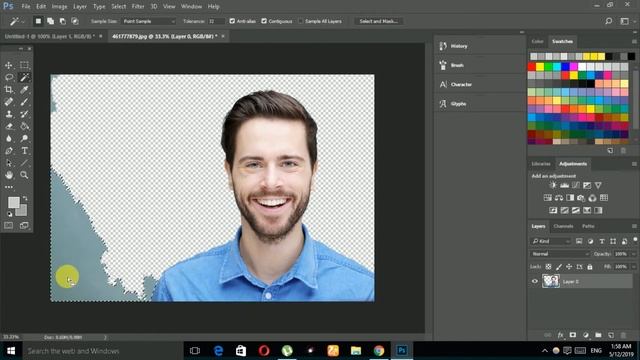Image resolution: width=640 pixels, height=360 pixels.
Task: Open the Filter menu
Action: pos(138,7)
